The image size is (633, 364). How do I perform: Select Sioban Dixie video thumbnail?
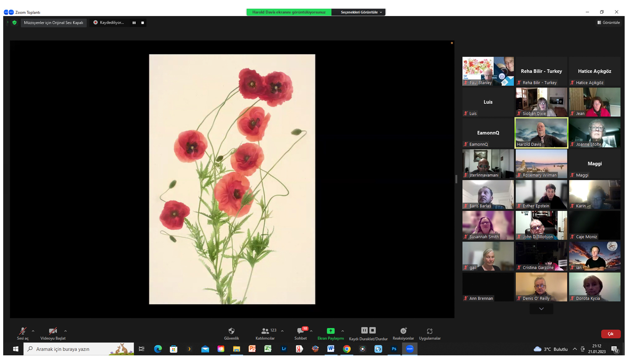coord(541,102)
